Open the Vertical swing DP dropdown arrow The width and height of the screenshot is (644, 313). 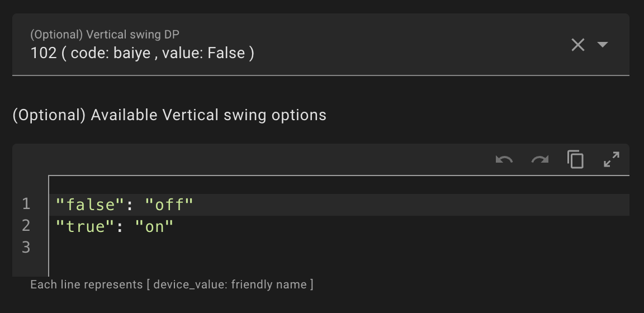[603, 45]
